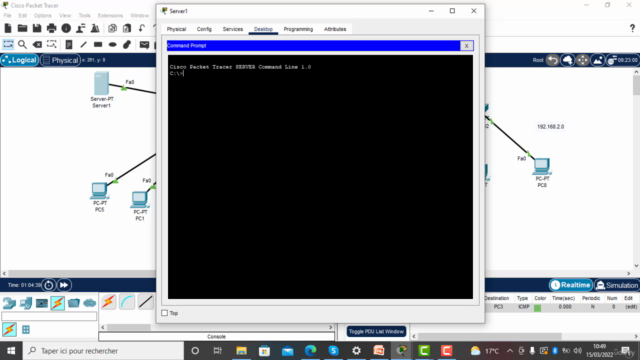This screenshot has height=360, width=640.
Task: Open a file with the folder icon
Action: click(x=22, y=28)
